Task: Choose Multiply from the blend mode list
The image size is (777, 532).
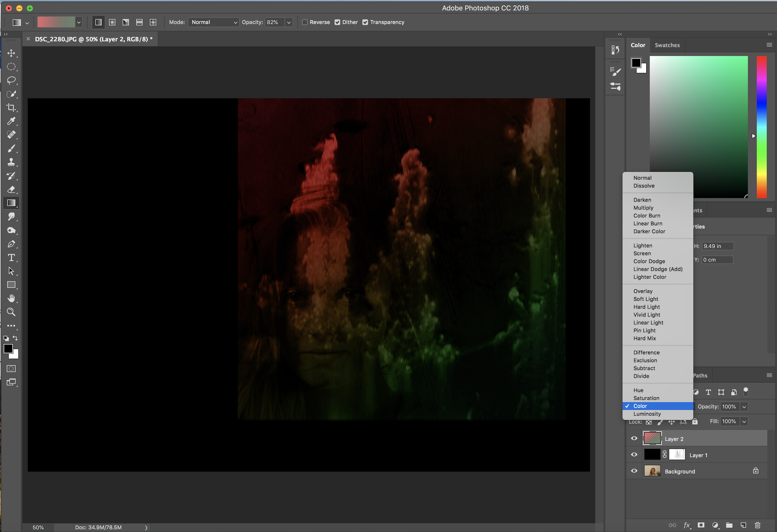Action: point(643,207)
